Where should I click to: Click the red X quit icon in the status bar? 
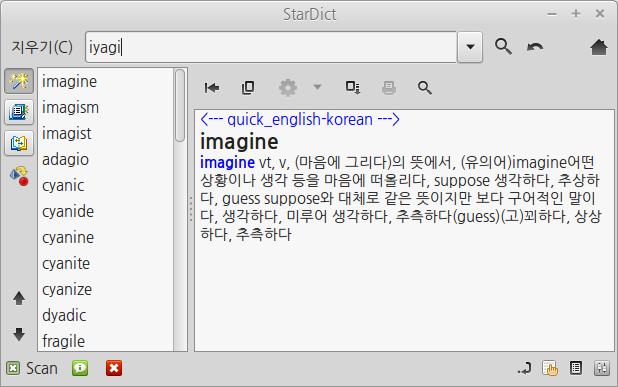tap(114, 368)
